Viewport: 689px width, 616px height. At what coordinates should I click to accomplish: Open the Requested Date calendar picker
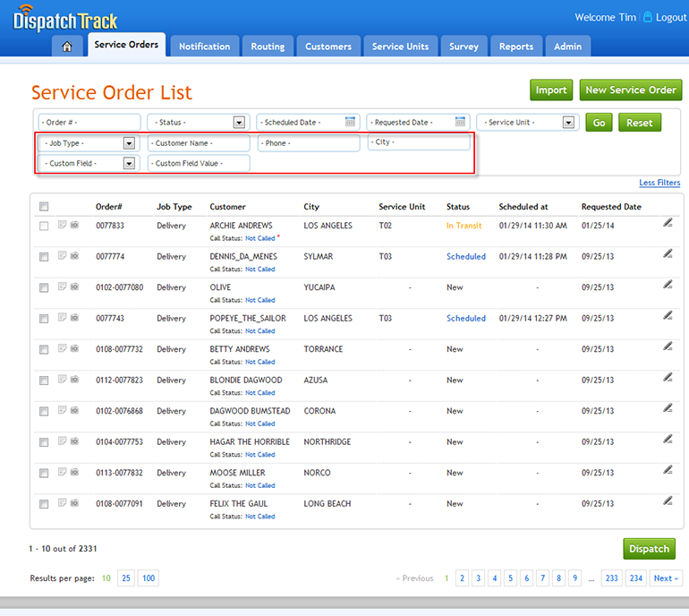(x=461, y=123)
